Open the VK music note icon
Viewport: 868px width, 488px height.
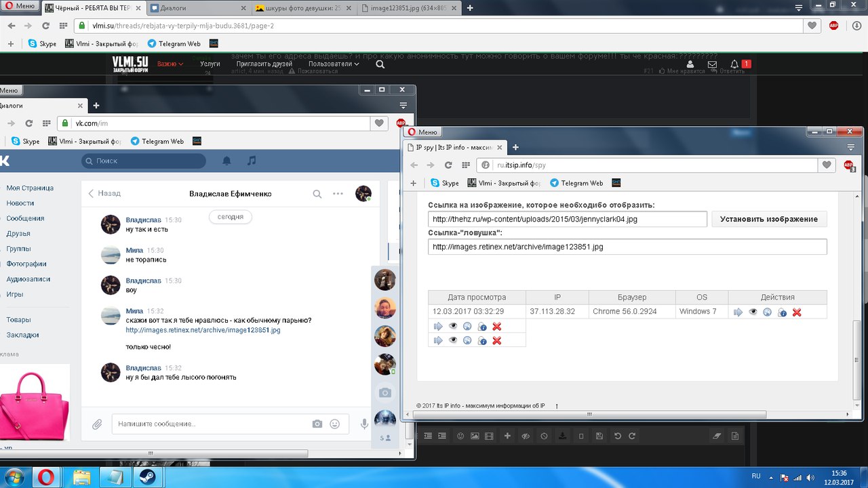click(x=252, y=161)
